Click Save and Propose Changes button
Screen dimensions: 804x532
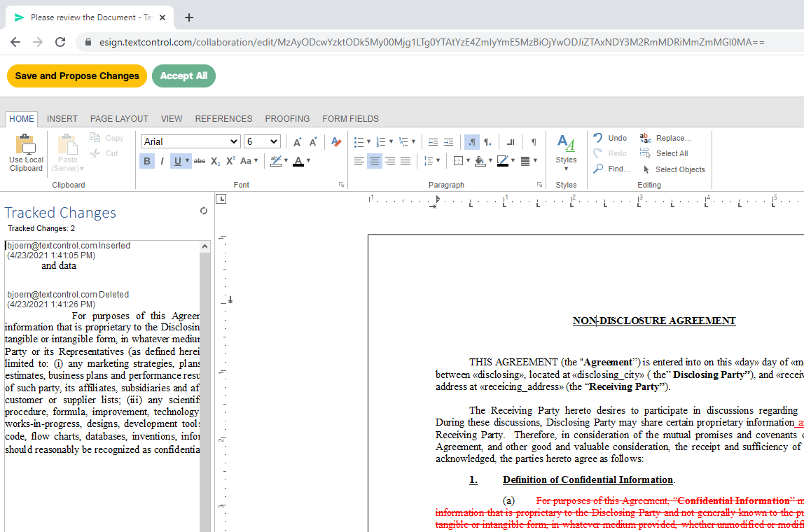77,76
